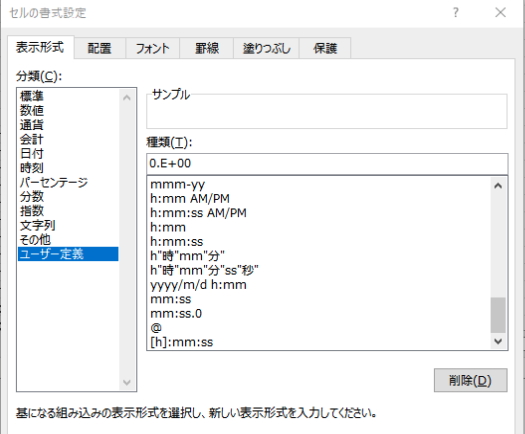Select h"時"mm"分"ss"秒" format
The height and width of the screenshot is (434, 525).
tap(319, 271)
